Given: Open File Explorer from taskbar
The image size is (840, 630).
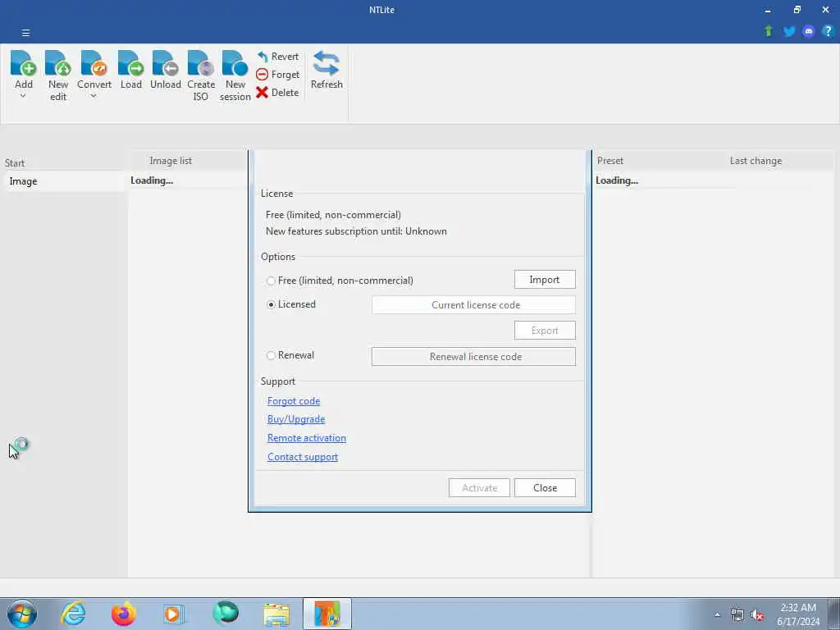Looking at the screenshot, I should 276,614.
